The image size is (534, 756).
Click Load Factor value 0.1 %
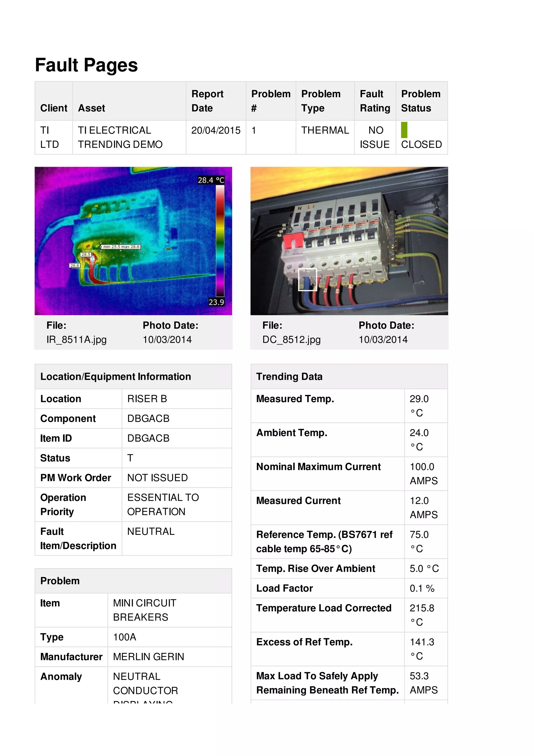(x=422, y=589)
